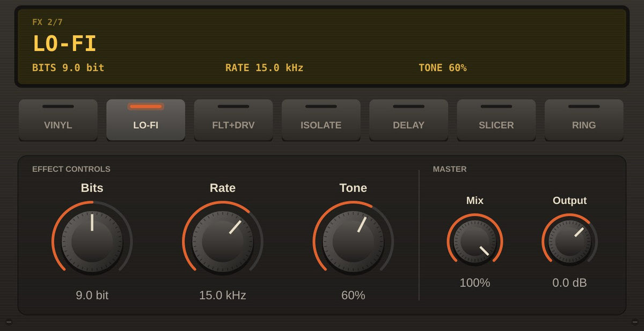
Task: Click the Tone knob label
Action: tap(353, 188)
